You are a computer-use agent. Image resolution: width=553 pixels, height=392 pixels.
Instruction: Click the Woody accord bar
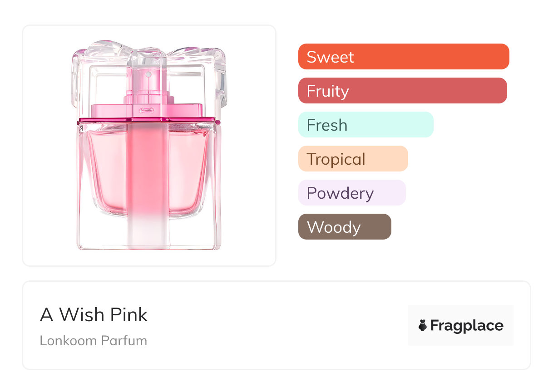coord(344,227)
